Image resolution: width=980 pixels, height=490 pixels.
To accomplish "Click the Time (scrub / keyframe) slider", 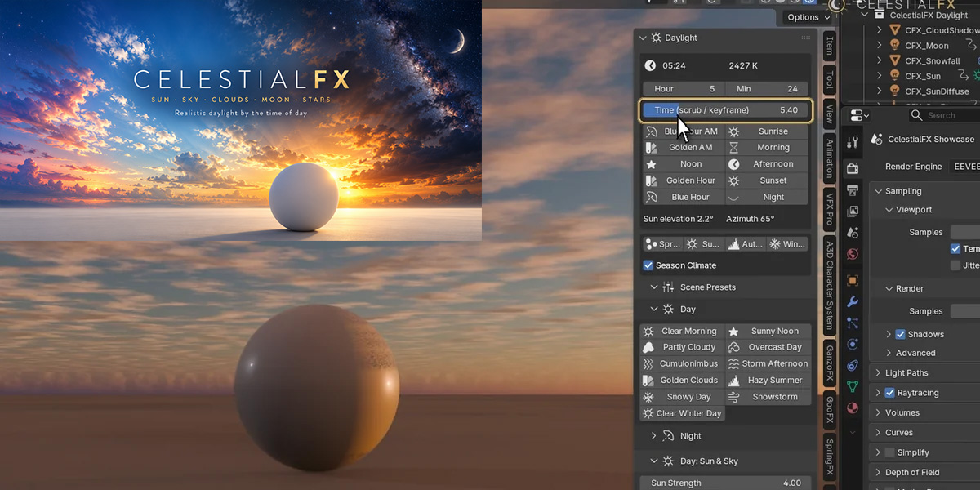I will (726, 110).
